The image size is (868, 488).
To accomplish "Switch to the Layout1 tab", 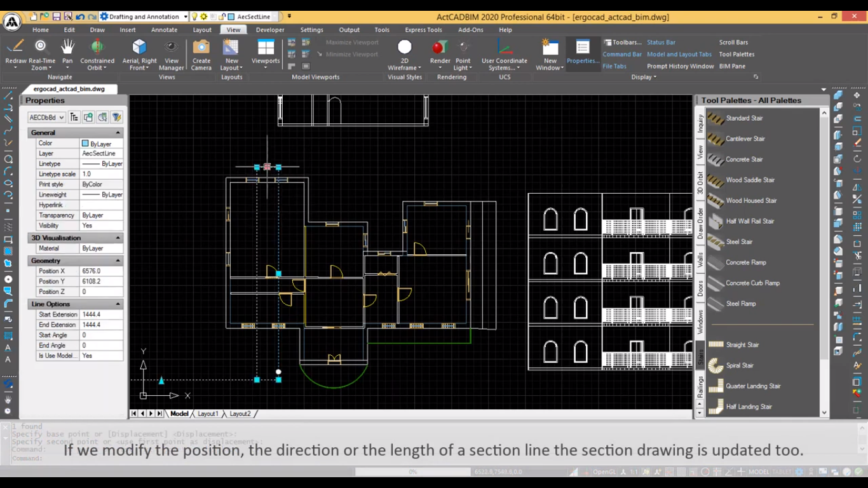I will (208, 414).
